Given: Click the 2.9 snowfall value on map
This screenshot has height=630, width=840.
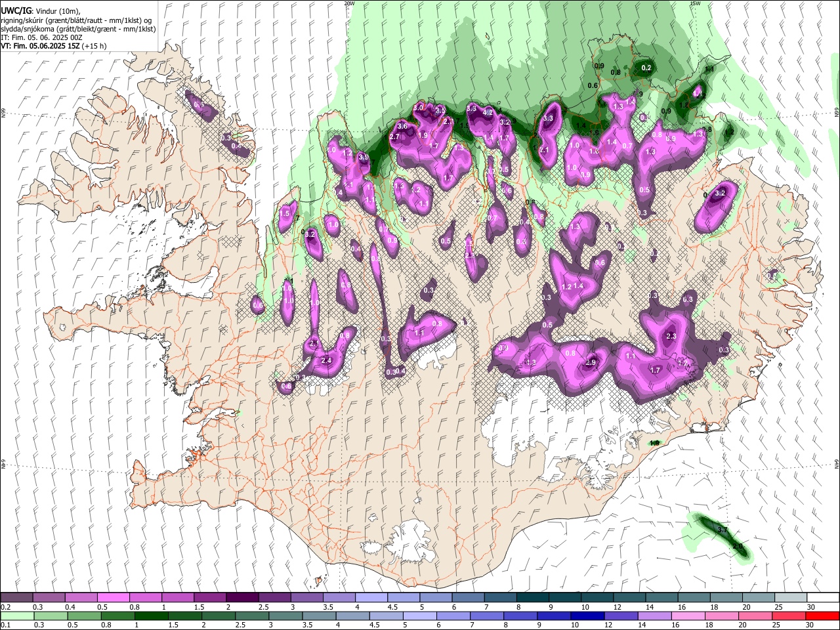Looking at the screenshot, I should (590, 362).
